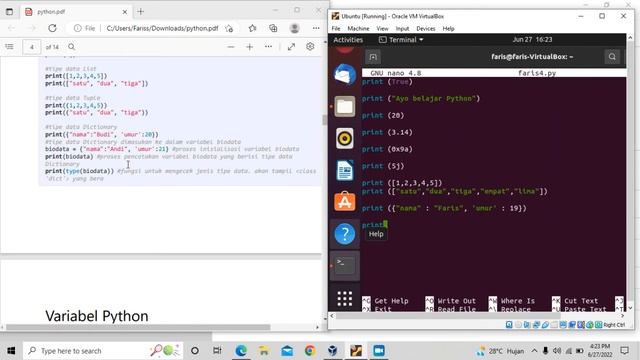Open Rhythmbox from the Ubuntu dock
This screenshot has height=360, width=640.
(344, 138)
